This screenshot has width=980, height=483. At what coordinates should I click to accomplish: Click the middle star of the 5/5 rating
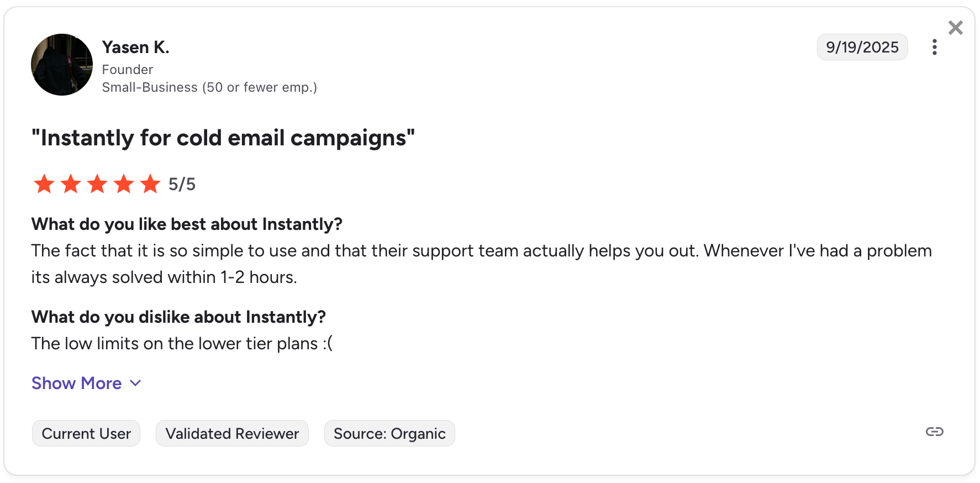pyautogui.click(x=97, y=183)
